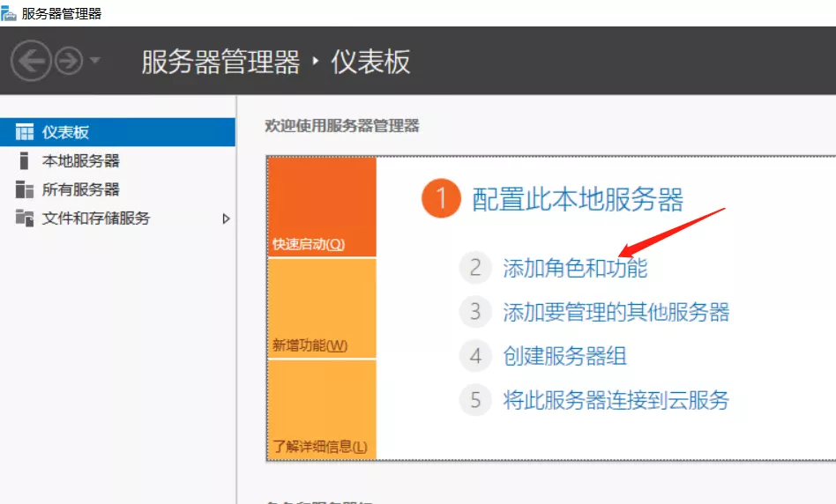Click the Server Manager title bar icon
836x504 pixels.
(9, 13)
